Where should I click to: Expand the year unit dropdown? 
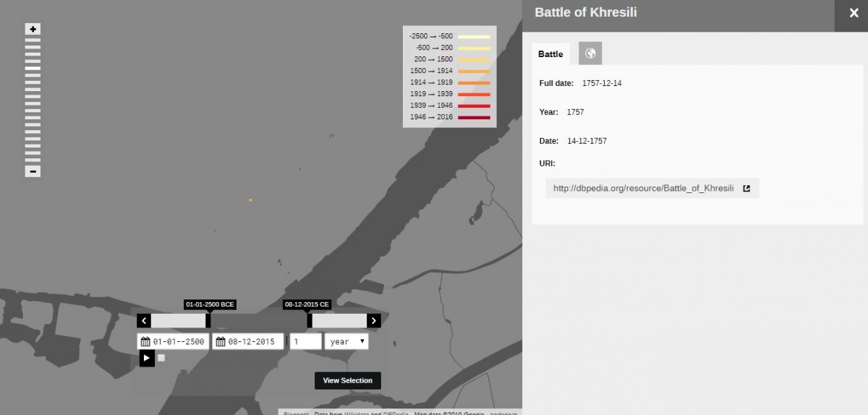click(x=346, y=341)
